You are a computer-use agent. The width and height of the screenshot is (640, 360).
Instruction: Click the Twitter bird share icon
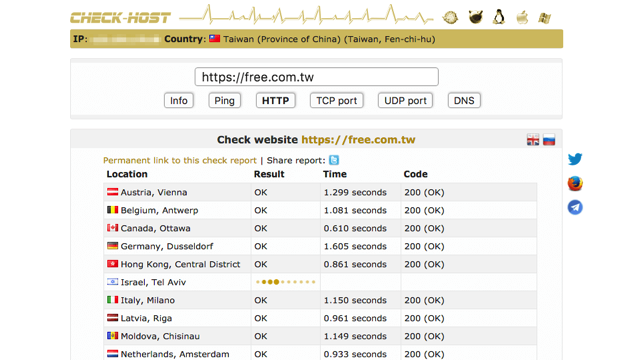coord(575,159)
